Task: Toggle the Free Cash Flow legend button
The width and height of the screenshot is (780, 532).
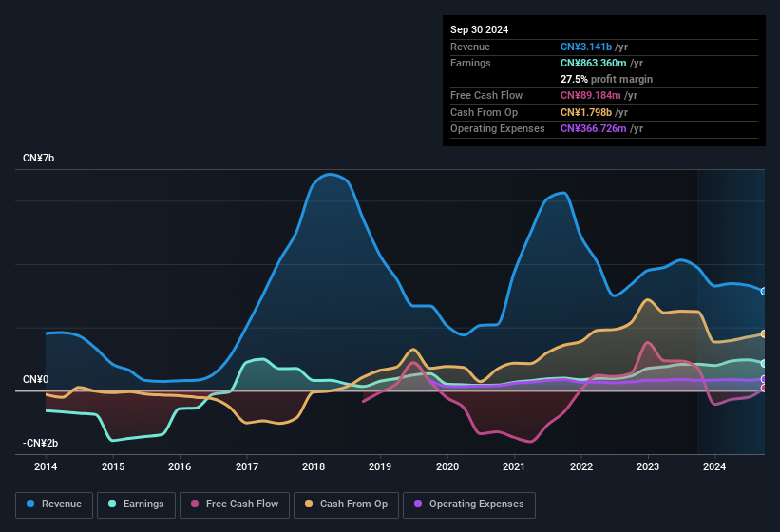Action: coord(237,503)
